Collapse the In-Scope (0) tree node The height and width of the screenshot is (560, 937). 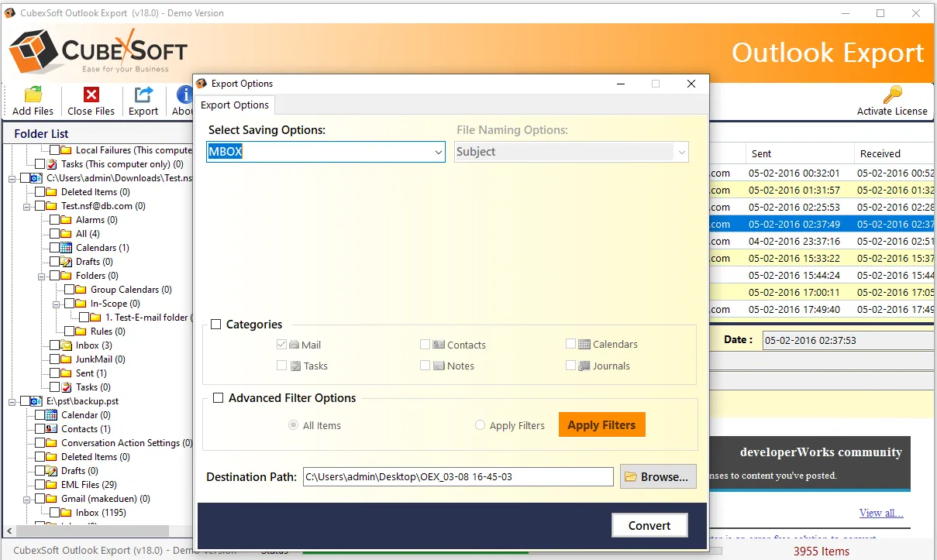57,304
